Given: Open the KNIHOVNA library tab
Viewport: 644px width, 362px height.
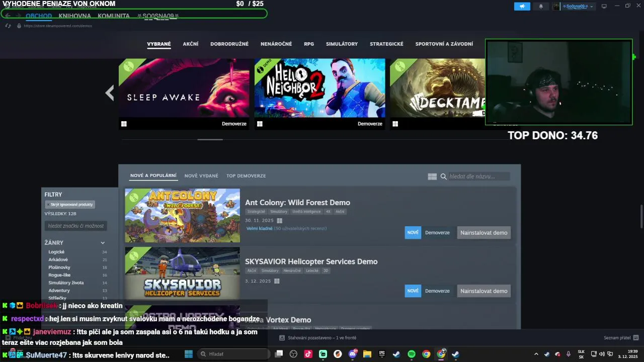Looking at the screenshot, I should pyautogui.click(x=74, y=16).
